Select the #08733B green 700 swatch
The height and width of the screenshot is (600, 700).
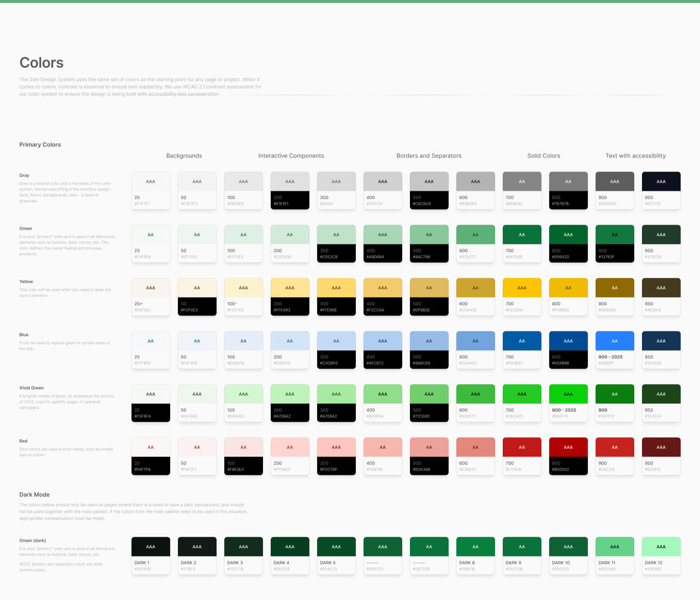522,243
